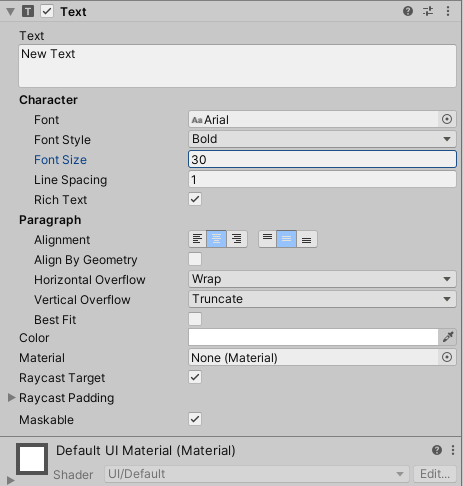This screenshot has height=486, width=463.
Task: Open the Text component help reference icon
Action: pos(408,11)
